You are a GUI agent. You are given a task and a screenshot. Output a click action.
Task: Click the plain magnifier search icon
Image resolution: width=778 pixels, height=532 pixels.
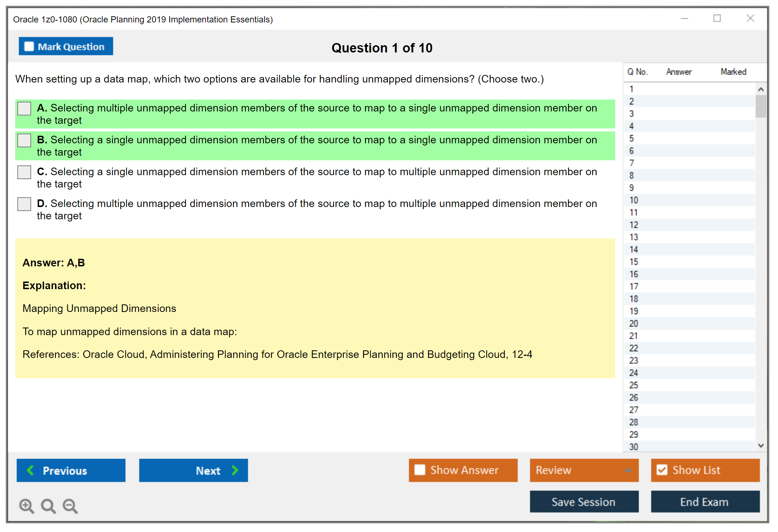click(x=48, y=506)
